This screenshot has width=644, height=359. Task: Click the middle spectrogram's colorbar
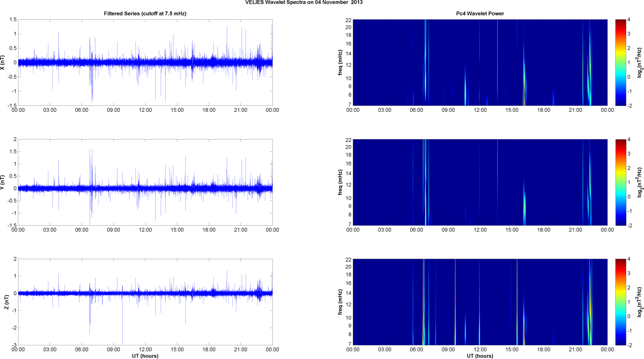point(620,182)
